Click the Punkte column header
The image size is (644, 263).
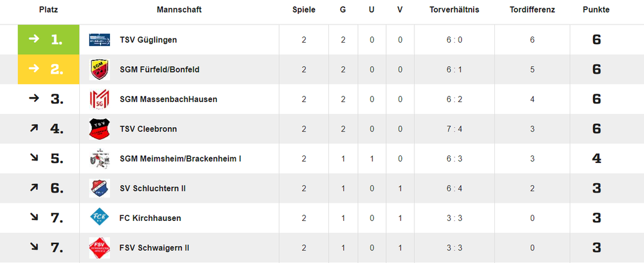coord(596,10)
